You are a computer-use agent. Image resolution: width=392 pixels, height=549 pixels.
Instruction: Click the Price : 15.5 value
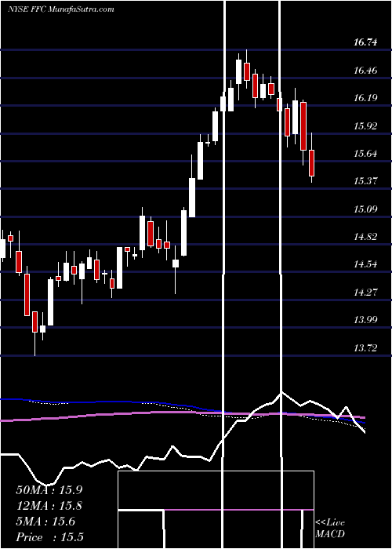coord(49,537)
